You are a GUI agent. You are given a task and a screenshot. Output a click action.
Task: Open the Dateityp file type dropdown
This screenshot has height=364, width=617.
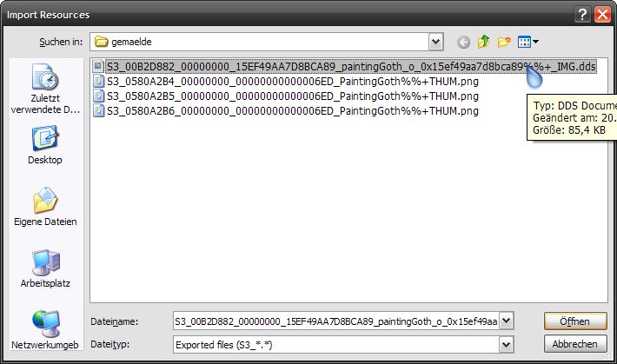[507, 345]
